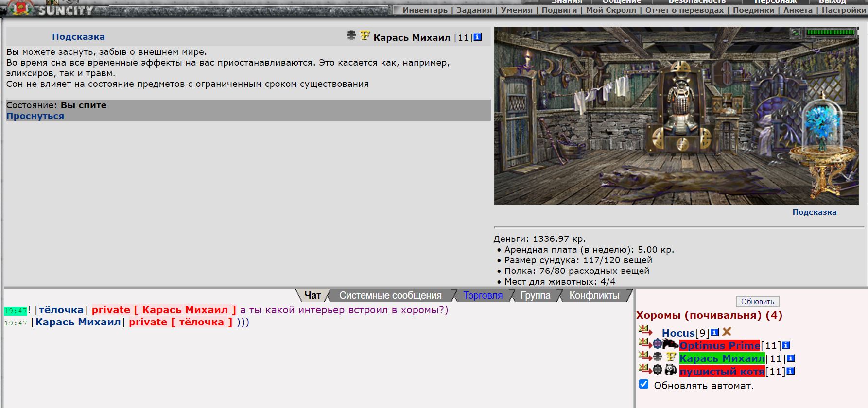Open Анкета menu item
The image size is (868, 408).
[798, 10]
